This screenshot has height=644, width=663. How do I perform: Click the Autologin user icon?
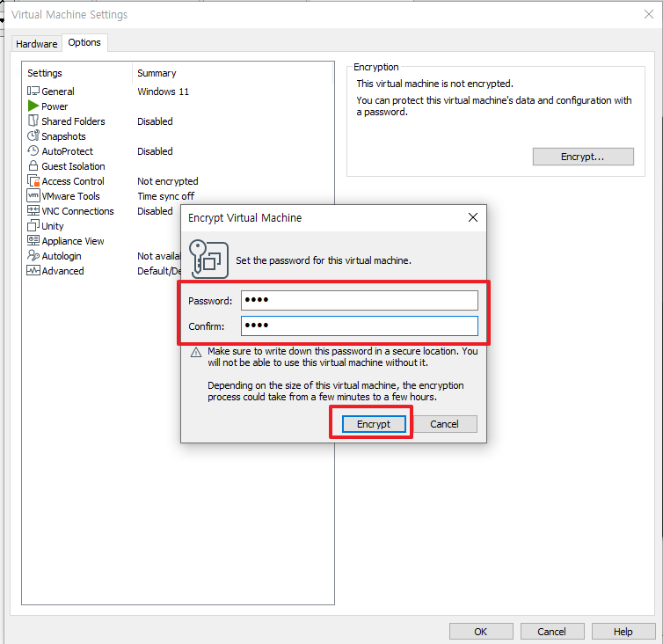(x=33, y=255)
